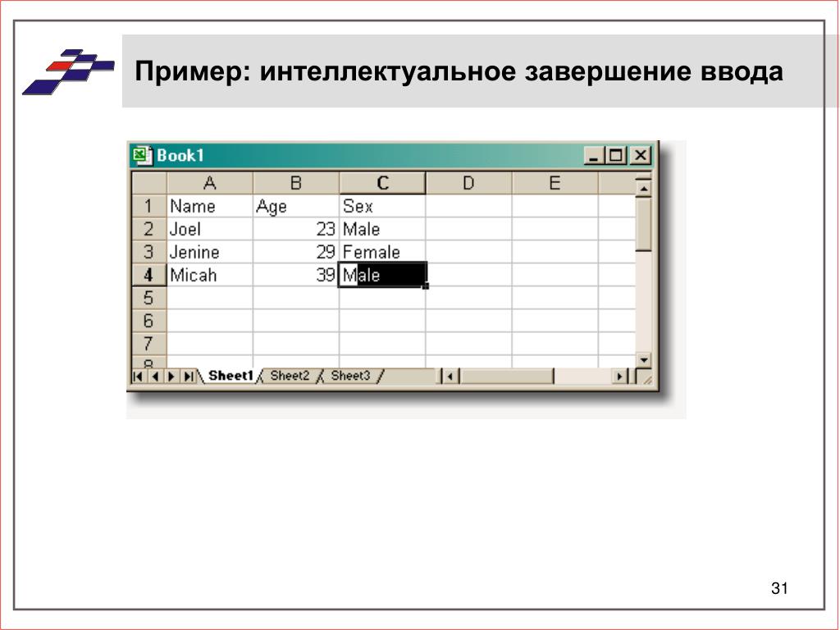Select cell containing 'Age'
This screenshot has width=840, height=630.
coord(295,206)
